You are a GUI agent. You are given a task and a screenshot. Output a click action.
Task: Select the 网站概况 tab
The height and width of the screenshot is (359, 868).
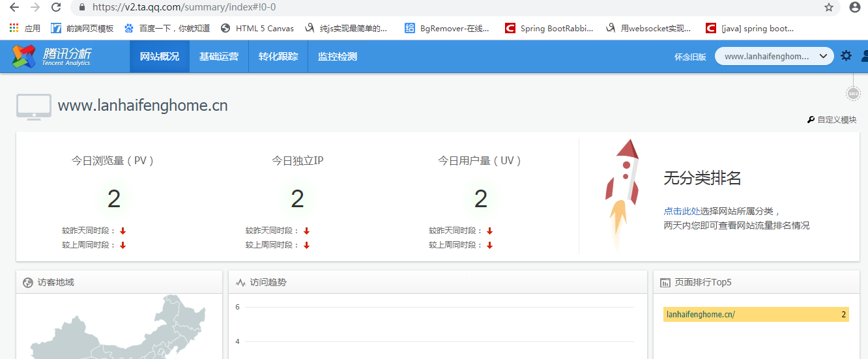click(x=160, y=57)
